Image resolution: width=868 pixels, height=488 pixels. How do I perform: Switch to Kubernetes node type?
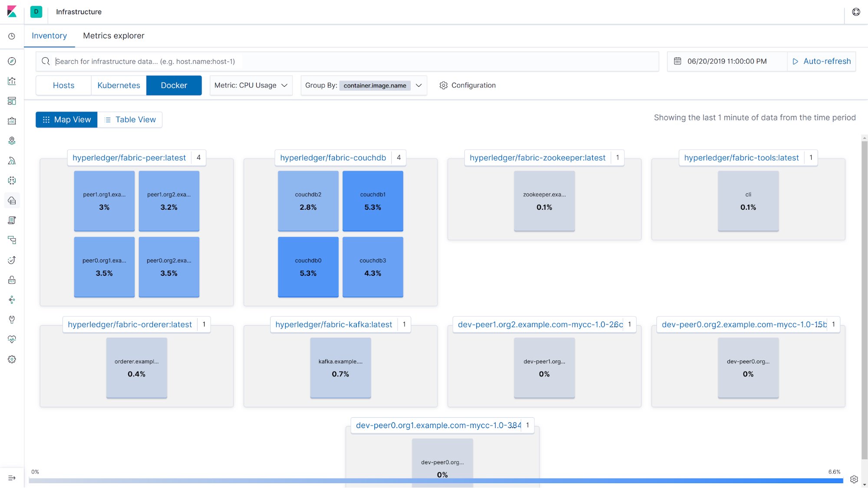(119, 86)
